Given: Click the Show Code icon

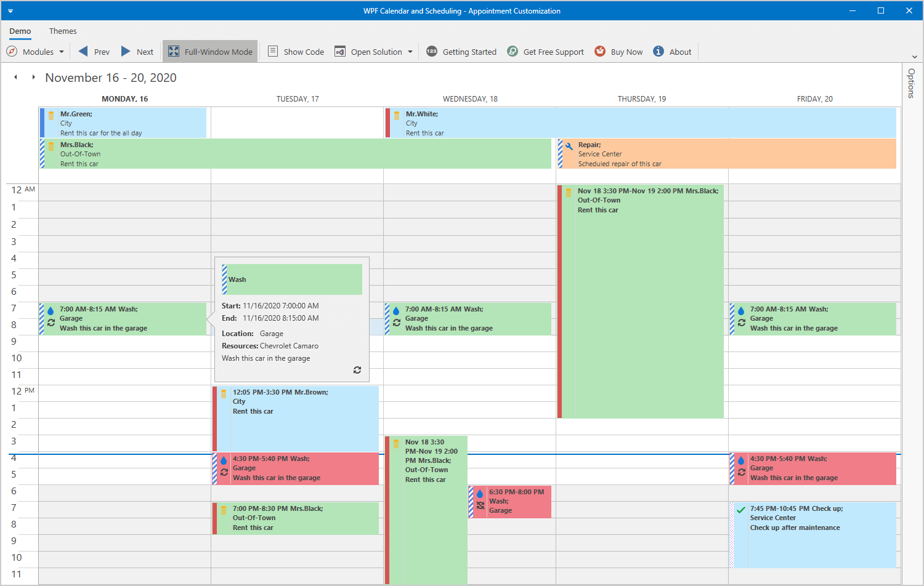Looking at the screenshot, I should (x=273, y=52).
